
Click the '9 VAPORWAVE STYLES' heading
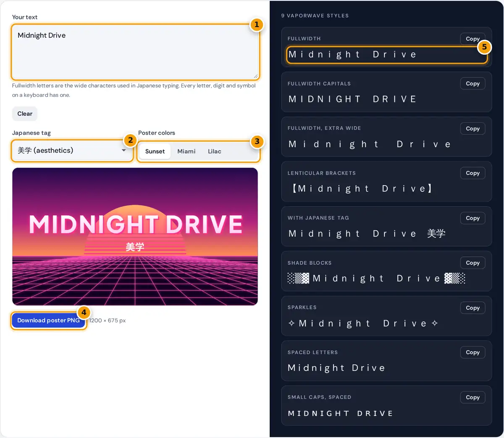click(x=315, y=16)
